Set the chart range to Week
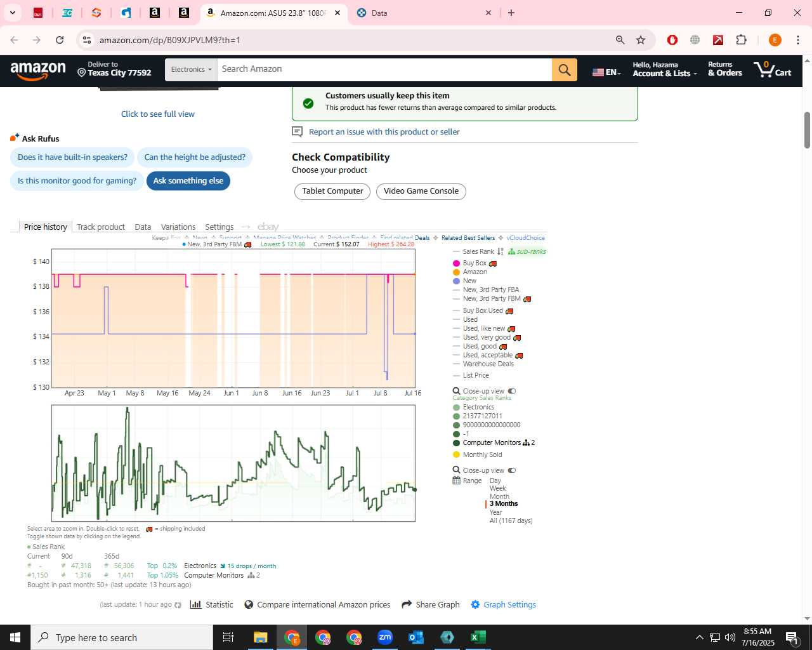Image resolution: width=812 pixels, height=650 pixels. coord(497,488)
